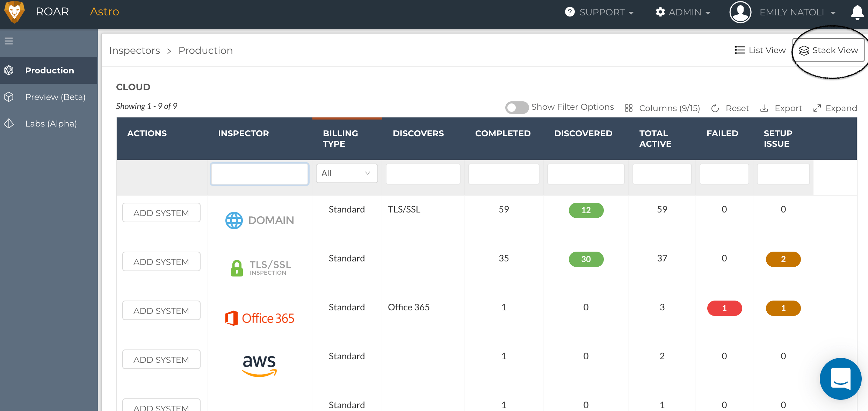Open the Billing Type All dropdown
Image resolution: width=868 pixels, height=411 pixels.
pos(346,173)
